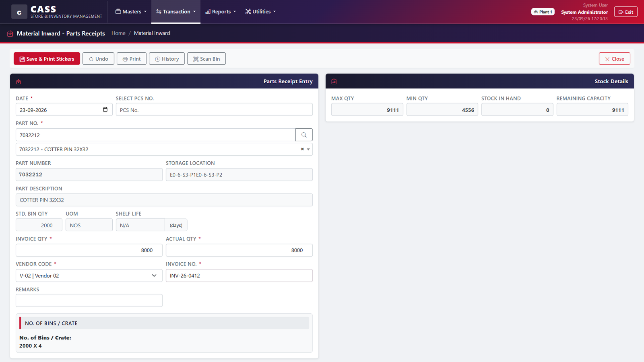
Task: Click the Remarks field
Action: (89, 300)
